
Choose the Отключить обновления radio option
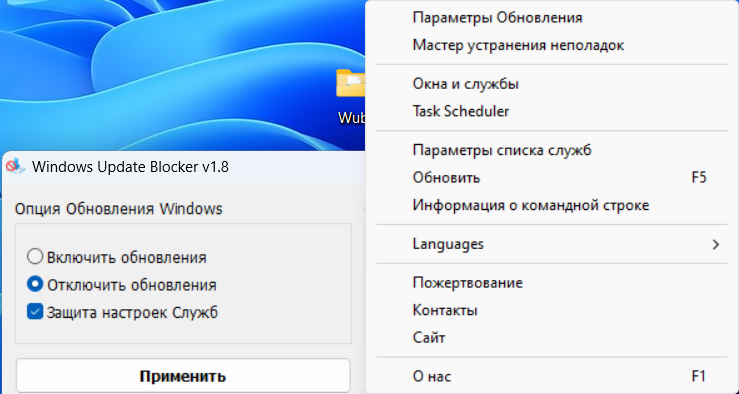click(x=35, y=284)
